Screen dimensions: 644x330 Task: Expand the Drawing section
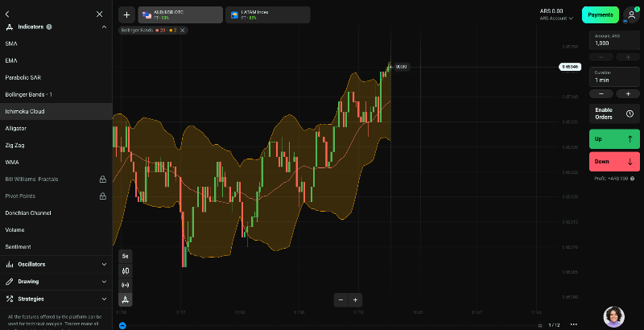[56, 282]
